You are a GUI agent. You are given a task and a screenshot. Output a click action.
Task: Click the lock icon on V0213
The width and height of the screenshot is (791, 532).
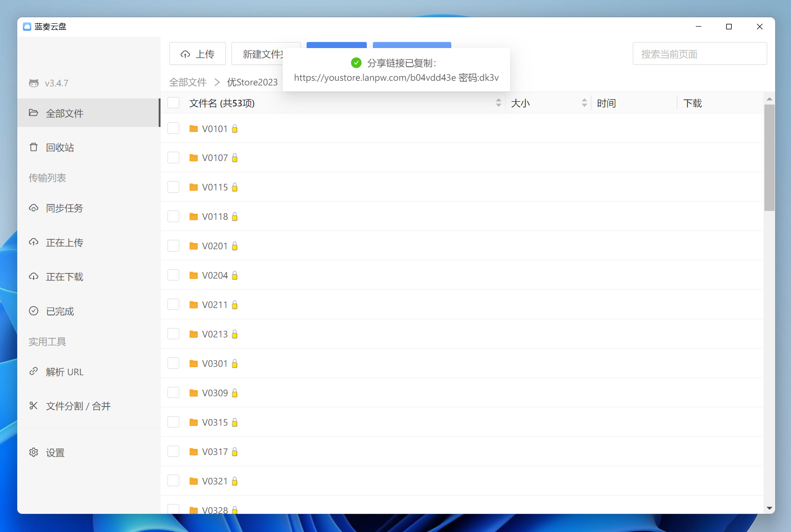[x=235, y=334]
